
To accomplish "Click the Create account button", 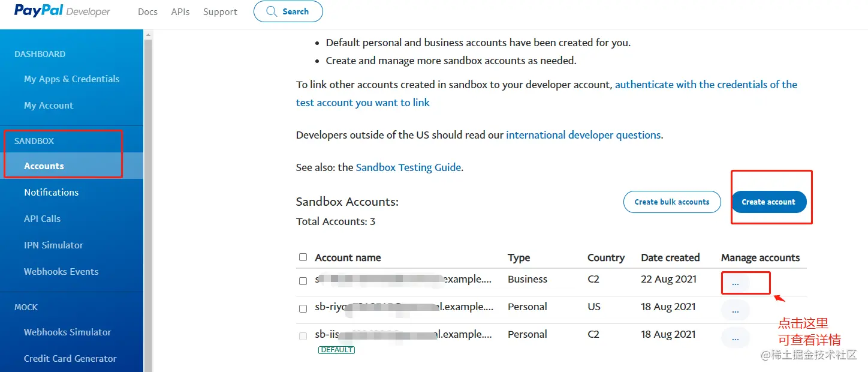I will pos(768,202).
